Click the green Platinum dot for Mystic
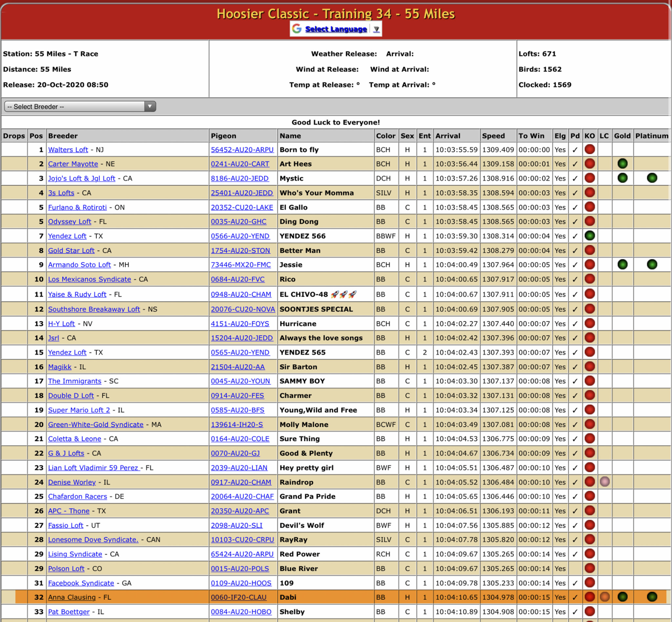The height and width of the screenshot is (622, 672). coord(652,178)
